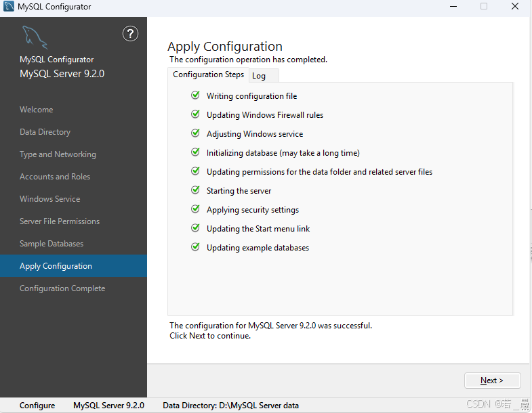Click green check beside Updating example databases

pos(195,247)
